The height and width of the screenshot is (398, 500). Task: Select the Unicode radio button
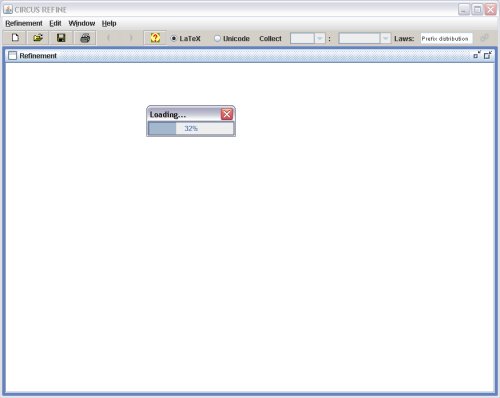coord(217,39)
